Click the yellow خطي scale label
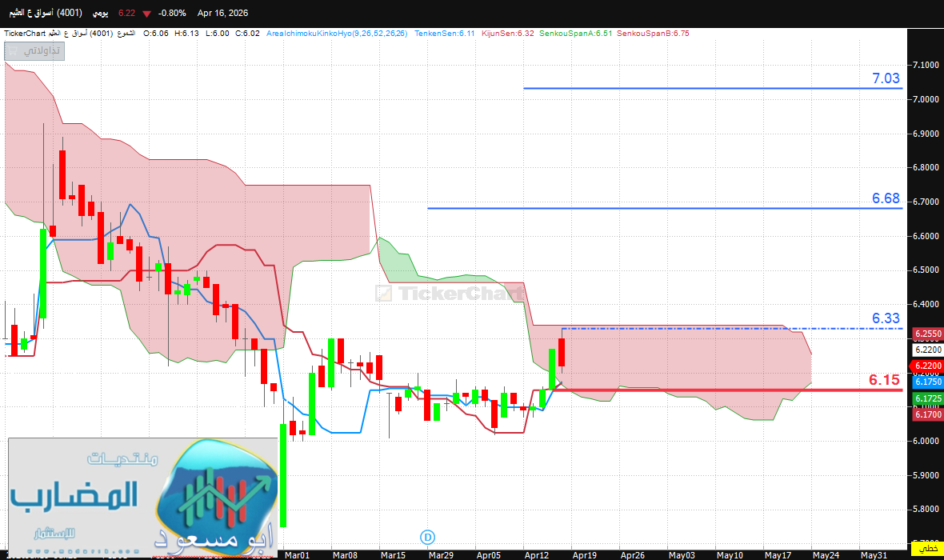 click(926, 549)
